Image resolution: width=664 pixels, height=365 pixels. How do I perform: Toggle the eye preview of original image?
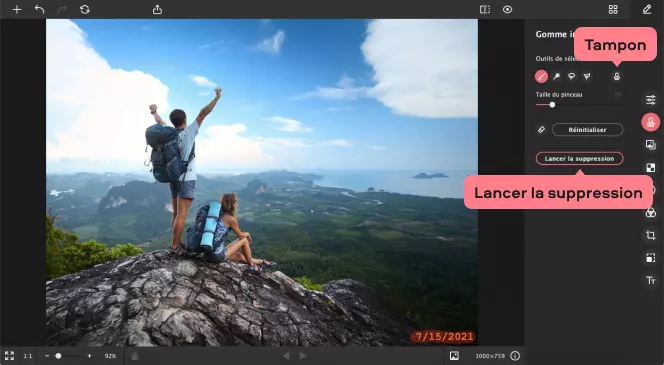point(507,9)
